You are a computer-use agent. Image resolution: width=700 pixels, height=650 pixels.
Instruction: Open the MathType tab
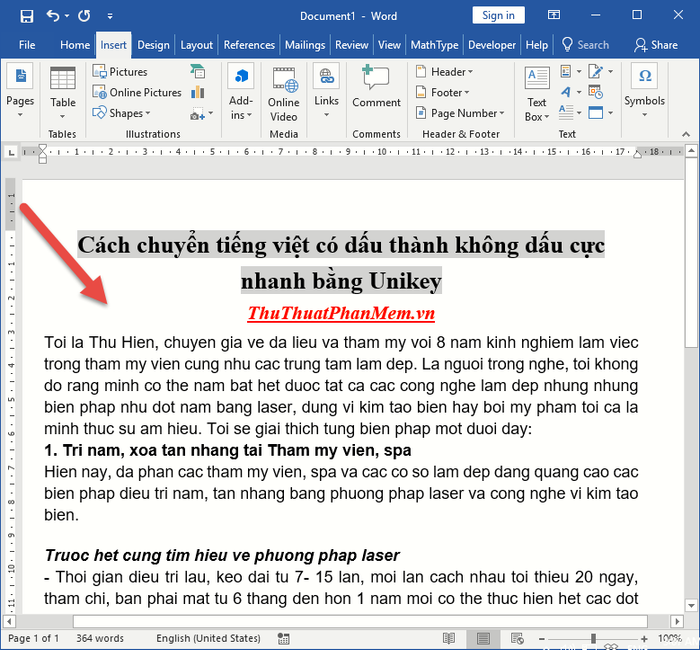pos(434,45)
